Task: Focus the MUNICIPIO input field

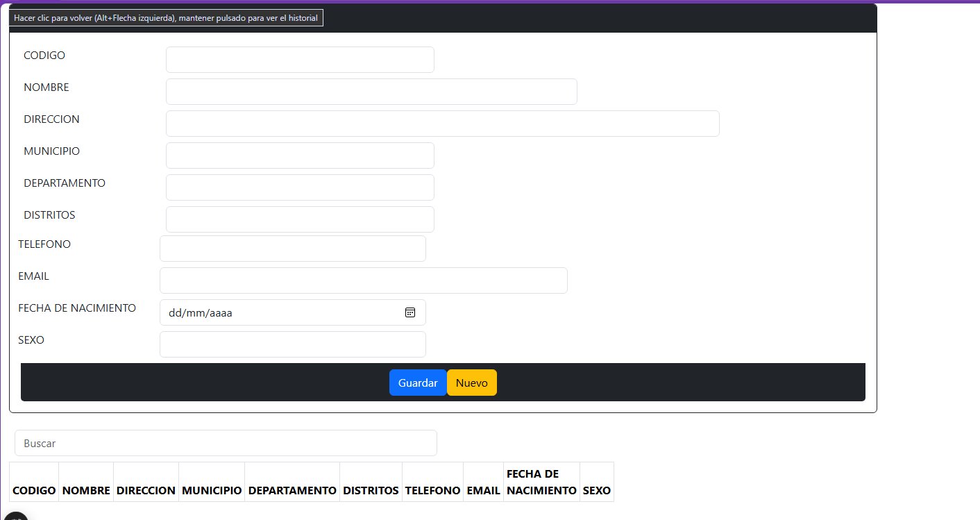Action: [300, 156]
